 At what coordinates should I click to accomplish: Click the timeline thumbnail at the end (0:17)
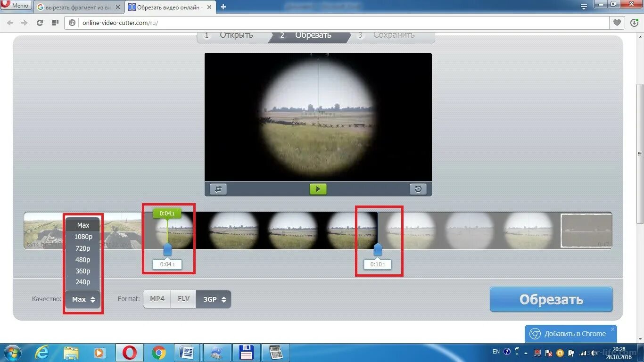tap(586, 230)
